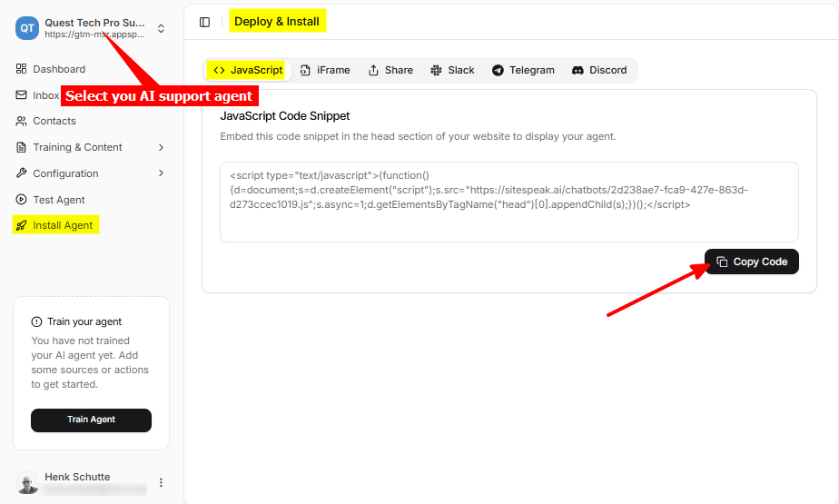The width and height of the screenshot is (839, 504).
Task: Click the Contacts people icon
Action: (22, 121)
